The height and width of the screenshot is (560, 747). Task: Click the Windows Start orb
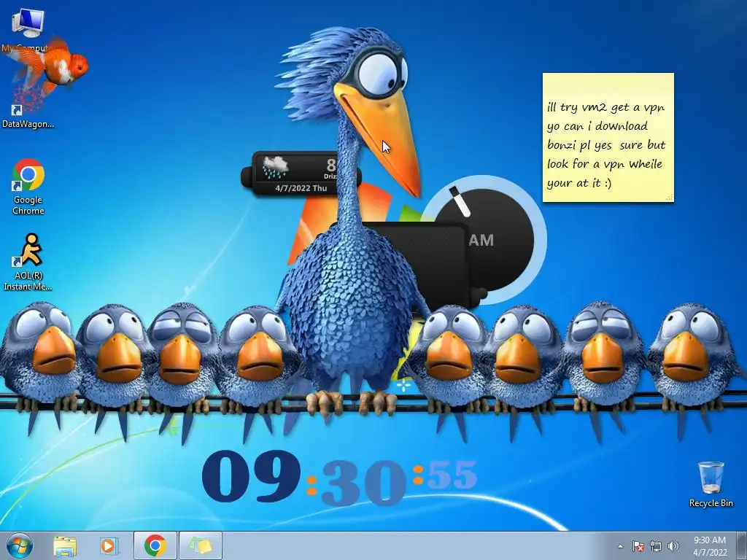20,545
